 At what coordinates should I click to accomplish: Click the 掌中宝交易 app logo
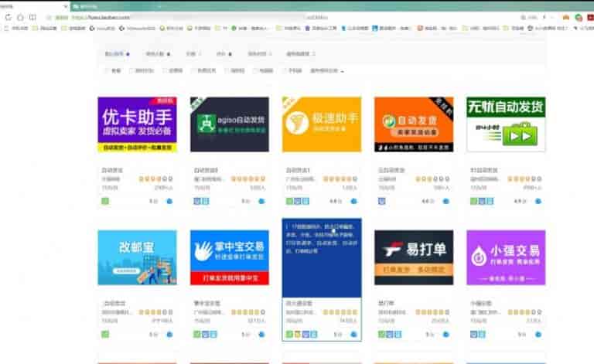[x=229, y=257]
